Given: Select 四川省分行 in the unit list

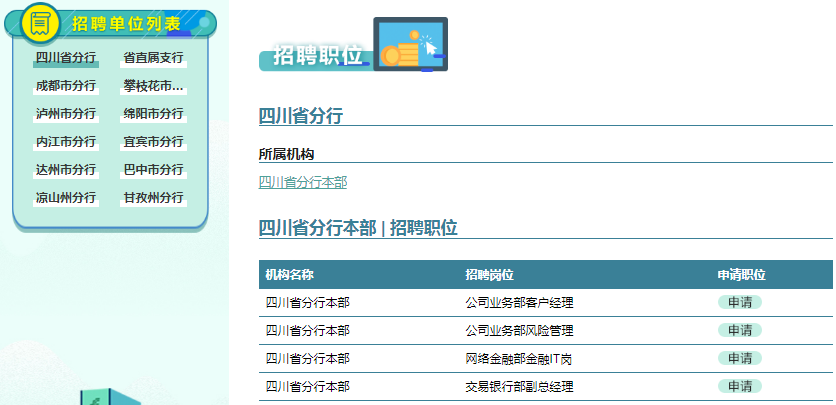Looking at the screenshot, I should (x=66, y=58).
